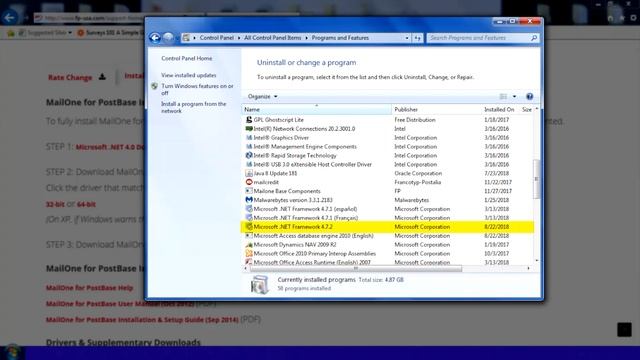Select Intel Management Engine Components icon

pyautogui.click(x=249, y=147)
